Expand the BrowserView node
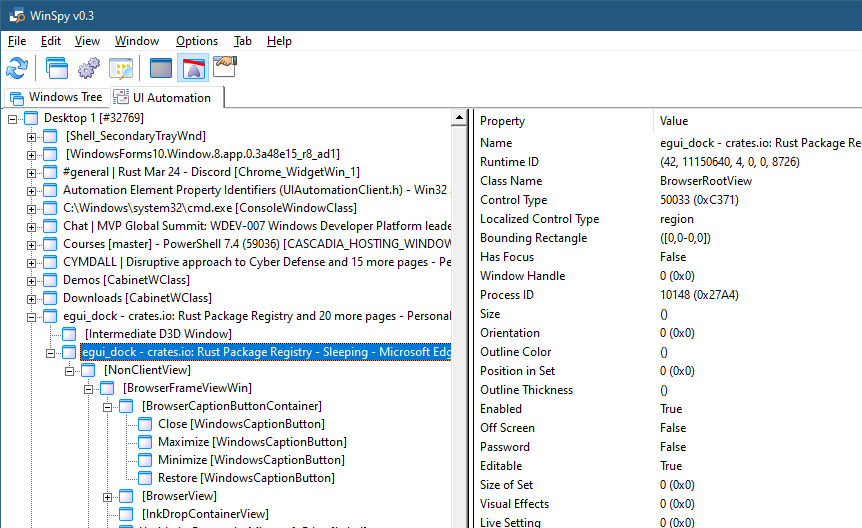Viewport: 862px width, 528px height. point(108,497)
